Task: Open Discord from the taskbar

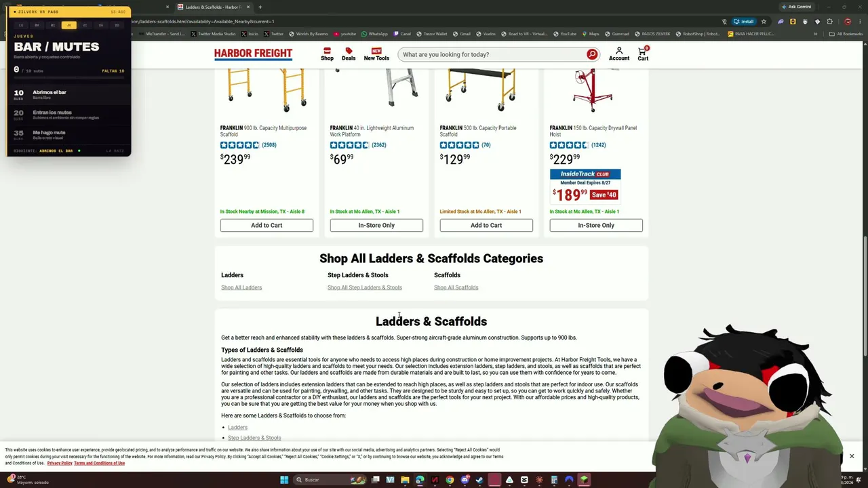Action: 465,480
